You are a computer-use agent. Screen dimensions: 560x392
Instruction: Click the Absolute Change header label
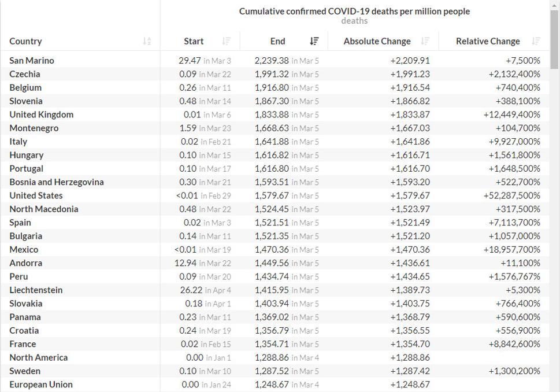[377, 41]
